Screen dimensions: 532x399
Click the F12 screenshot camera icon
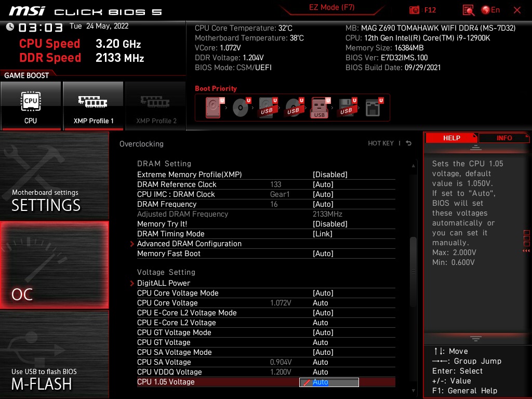pyautogui.click(x=414, y=10)
